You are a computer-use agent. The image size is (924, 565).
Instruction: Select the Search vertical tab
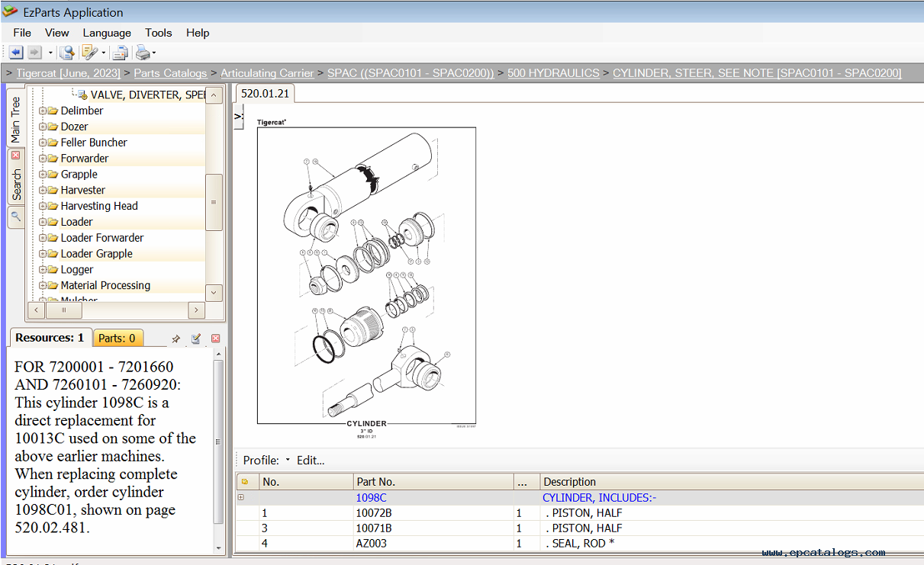[16, 186]
